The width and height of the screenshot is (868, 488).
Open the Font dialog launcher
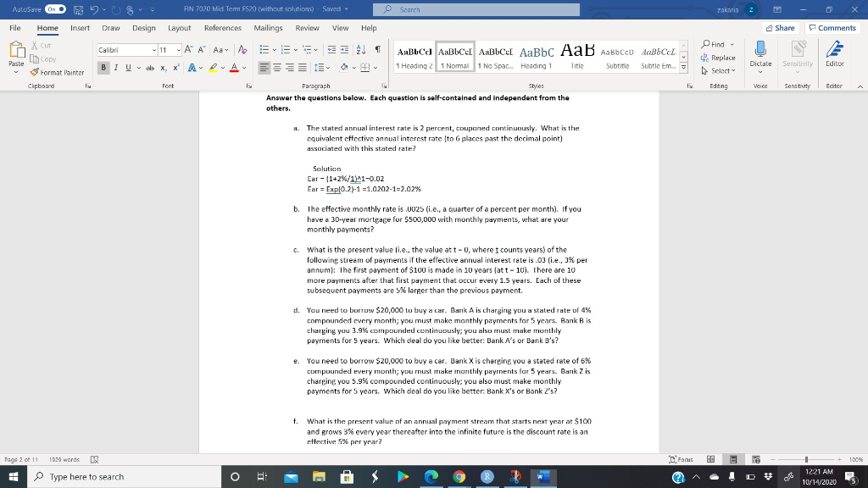tap(249, 86)
